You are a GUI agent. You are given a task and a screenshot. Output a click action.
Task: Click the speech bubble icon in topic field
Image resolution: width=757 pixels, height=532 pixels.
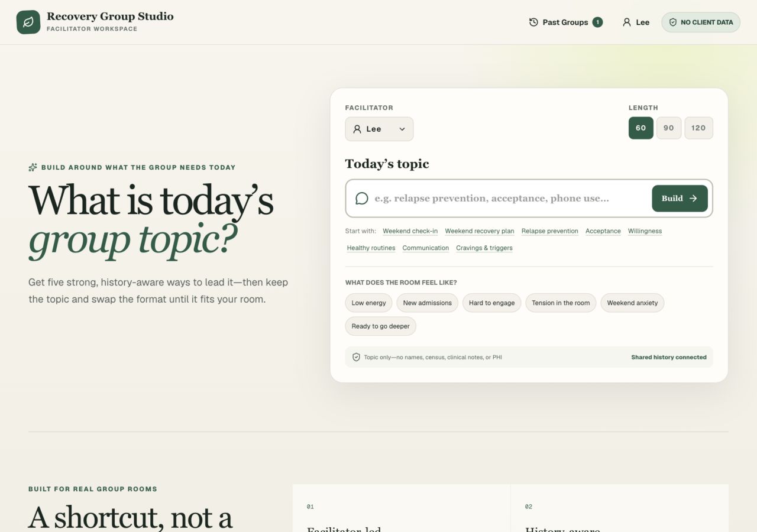point(362,199)
